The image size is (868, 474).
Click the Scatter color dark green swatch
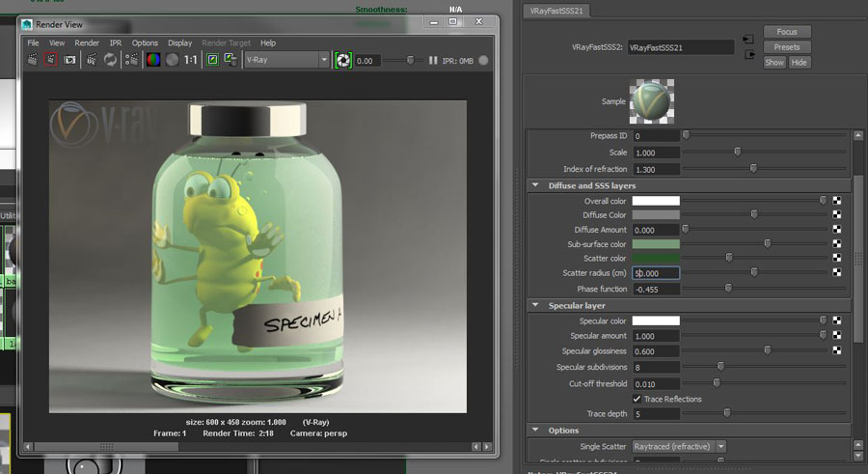(656, 258)
